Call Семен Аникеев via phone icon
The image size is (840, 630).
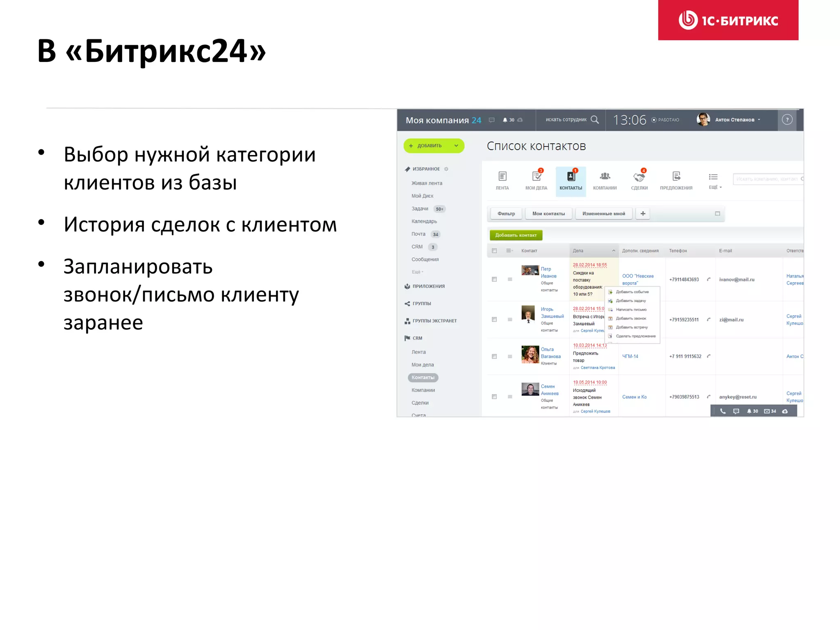click(709, 397)
